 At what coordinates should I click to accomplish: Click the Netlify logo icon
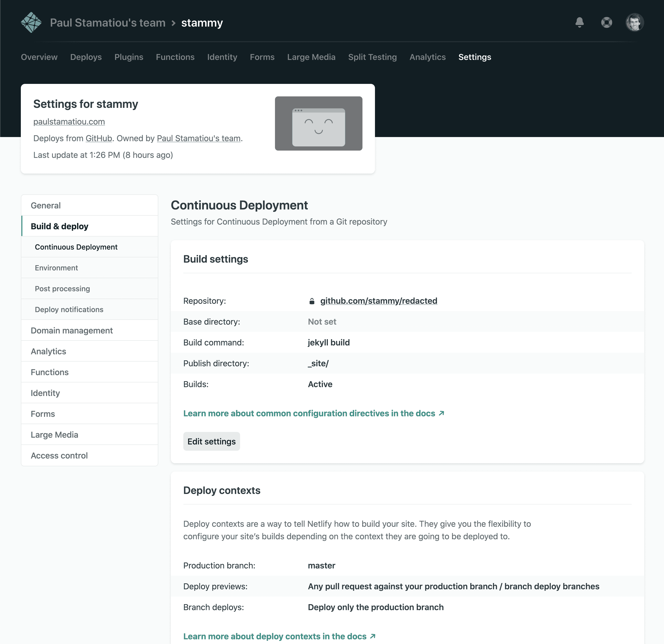click(31, 22)
